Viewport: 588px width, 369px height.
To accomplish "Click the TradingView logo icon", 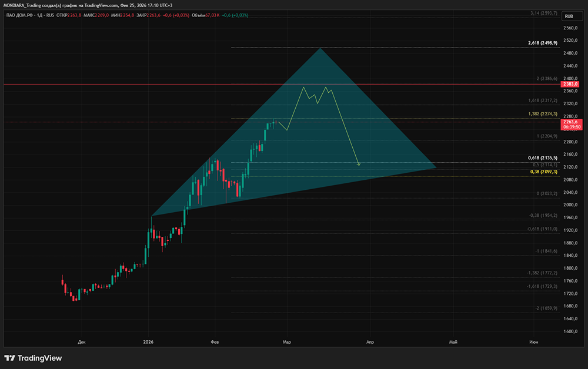I will click(9, 358).
